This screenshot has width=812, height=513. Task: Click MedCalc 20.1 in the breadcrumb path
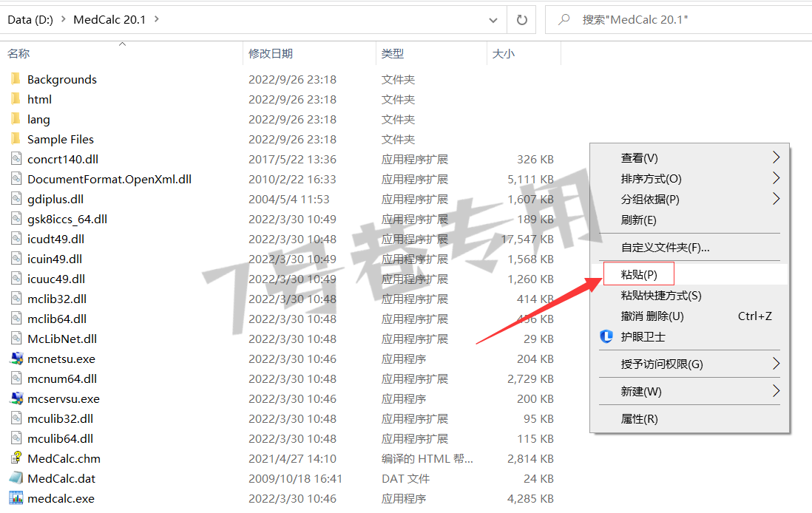[109, 20]
